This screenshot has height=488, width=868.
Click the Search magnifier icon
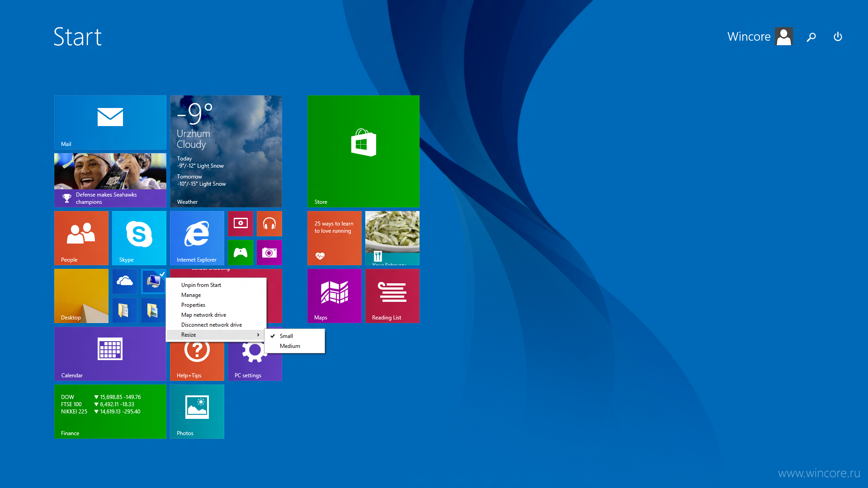point(811,37)
